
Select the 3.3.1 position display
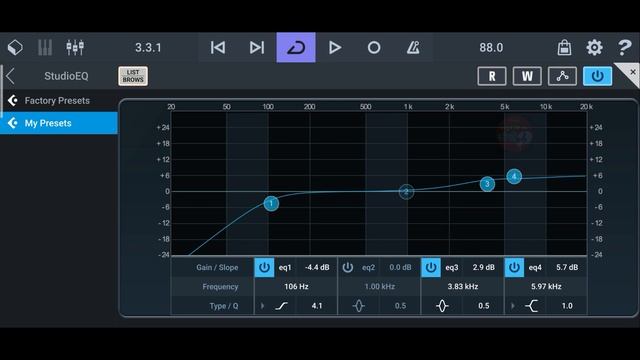[x=148, y=47]
